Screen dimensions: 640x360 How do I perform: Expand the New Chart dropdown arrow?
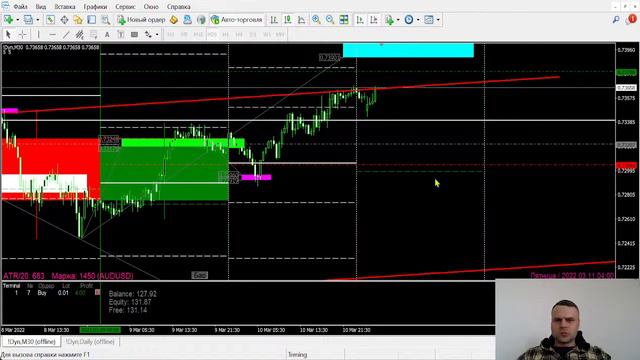[x=18, y=20]
